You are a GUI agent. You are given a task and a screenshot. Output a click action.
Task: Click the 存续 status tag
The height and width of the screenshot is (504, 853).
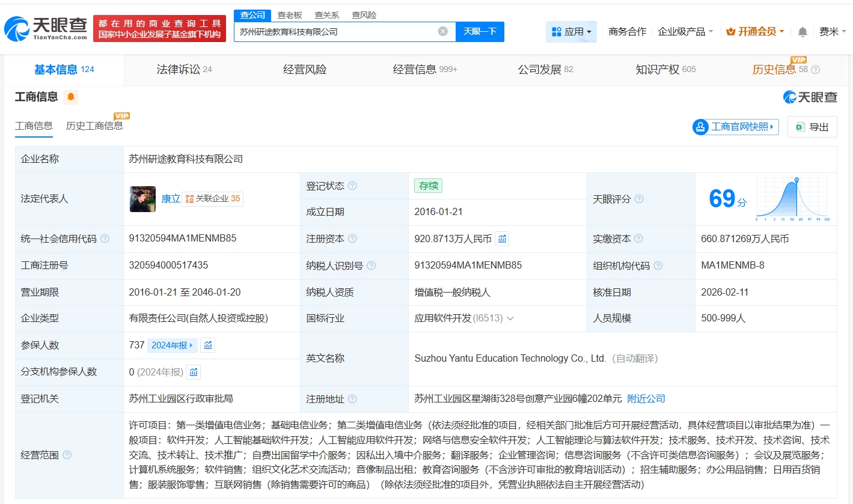(x=428, y=186)
